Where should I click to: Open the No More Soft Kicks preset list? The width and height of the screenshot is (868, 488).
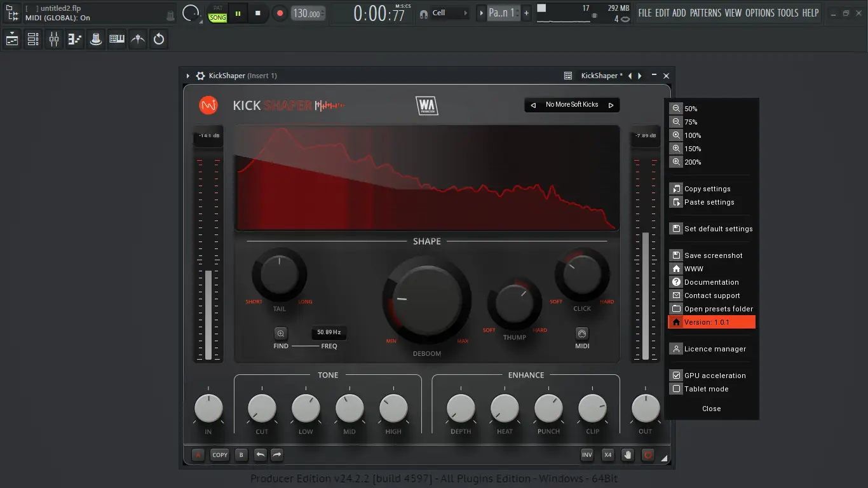tap(572, 105)
